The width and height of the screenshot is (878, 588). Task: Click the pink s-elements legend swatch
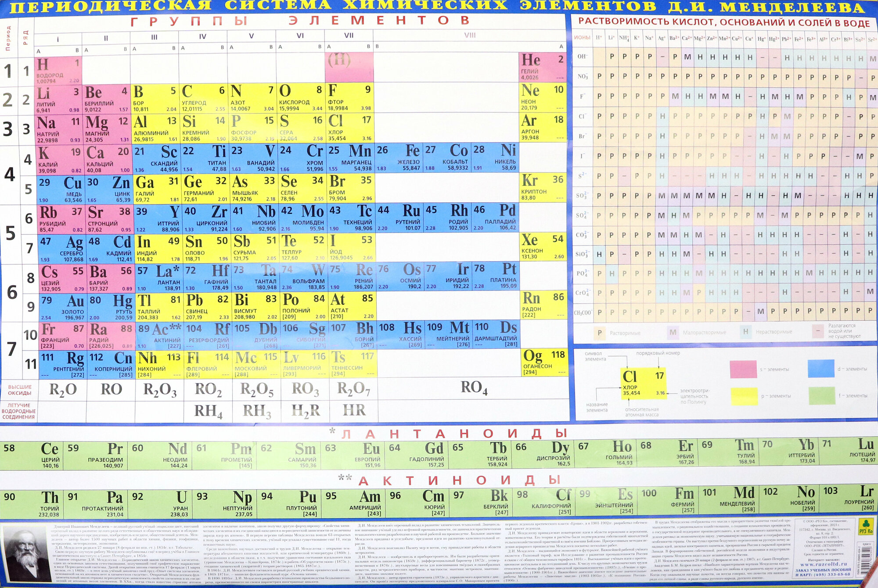point(743,369)
